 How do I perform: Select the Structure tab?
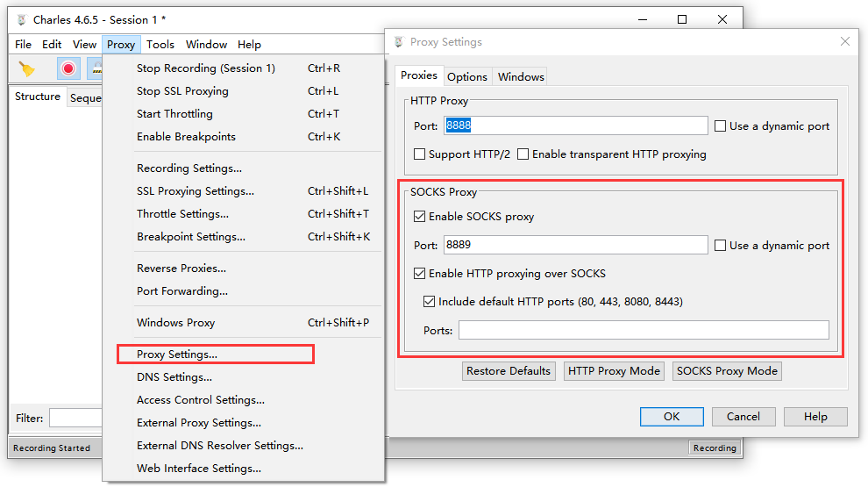pos(38,97)
